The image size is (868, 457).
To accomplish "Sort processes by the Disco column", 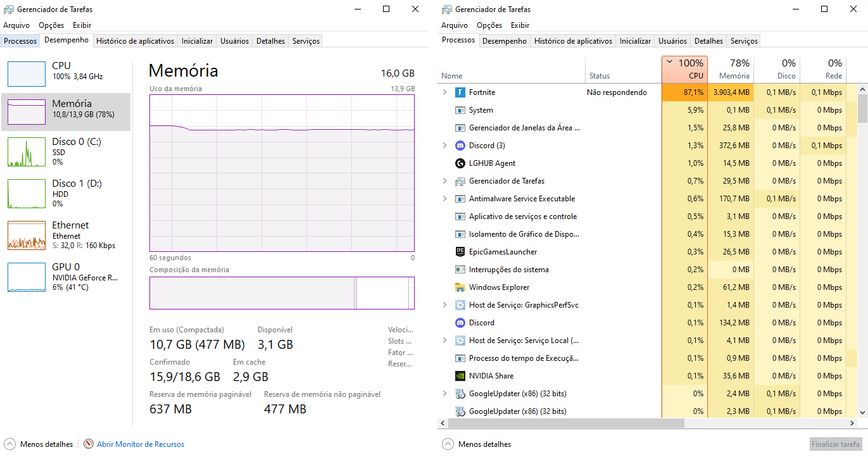I will [777, 69].
